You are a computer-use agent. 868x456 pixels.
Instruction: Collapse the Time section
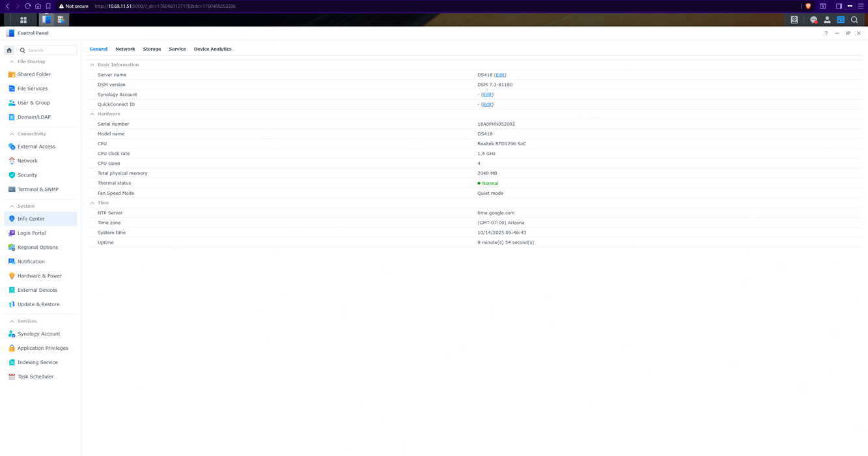click(92, 203)
